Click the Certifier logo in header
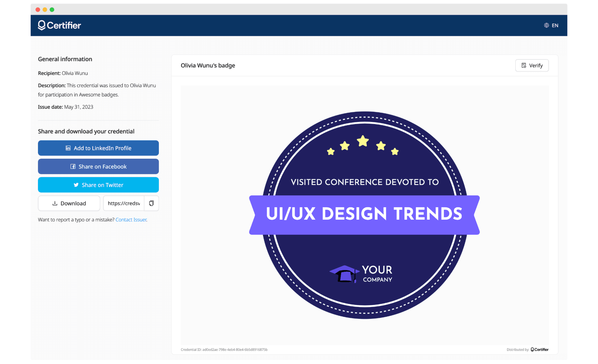Screen dimensions: 598x364 (x=59, y=25)
